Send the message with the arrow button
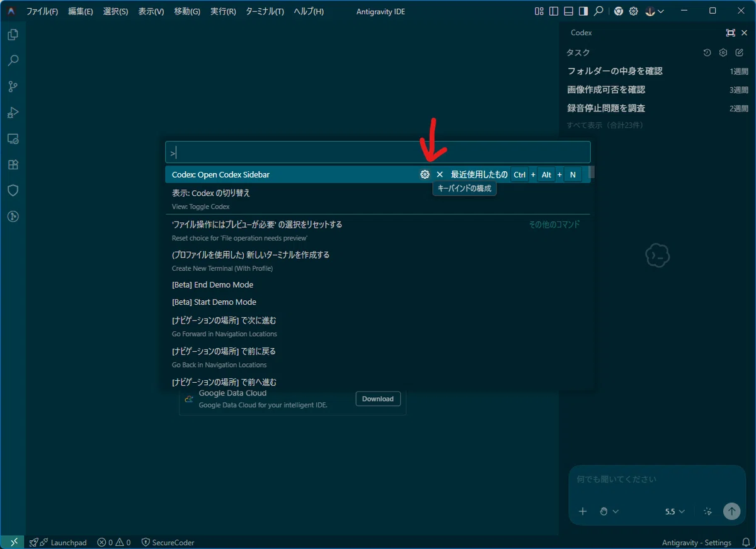The height and width of the screenshot is (549, 756). [731, 511]
